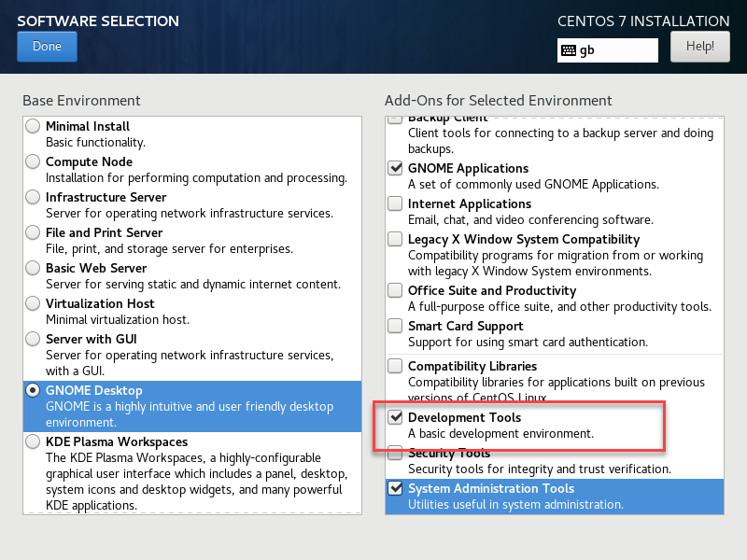This screenshot has height=560, width=747.
Task: Pick File and Print Server option
Action: [x=34, y=232]
